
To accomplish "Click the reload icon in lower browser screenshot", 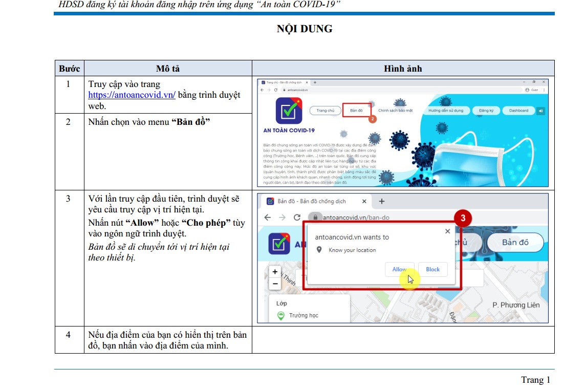I will pos(297,217).
